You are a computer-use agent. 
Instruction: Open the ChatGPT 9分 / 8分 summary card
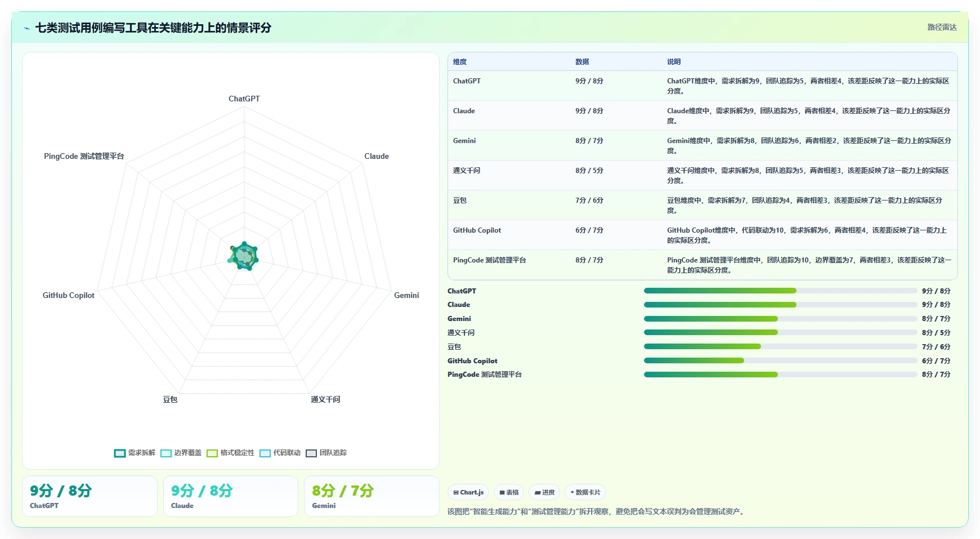(x=90, y=496)
